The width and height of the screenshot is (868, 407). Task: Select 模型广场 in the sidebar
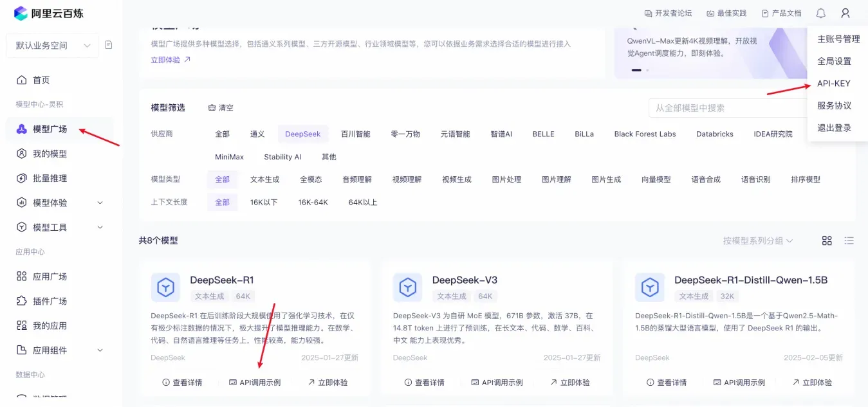tap(61, 129)
